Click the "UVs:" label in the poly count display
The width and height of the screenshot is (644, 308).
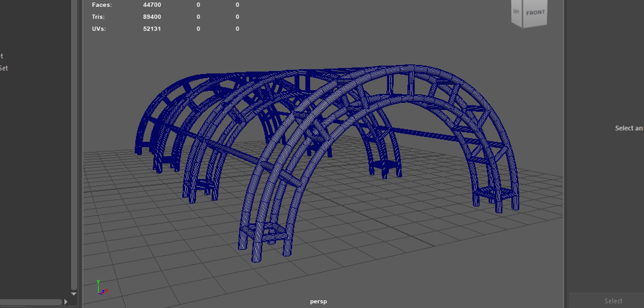click(x=99, y=29)
